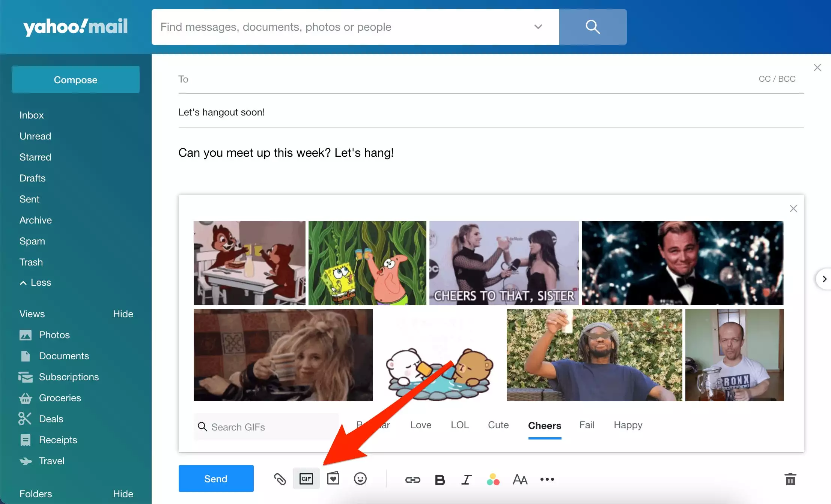Select the Chip and Dale GIF
Screen dimensions: 831x504
(x=250, y=263)
